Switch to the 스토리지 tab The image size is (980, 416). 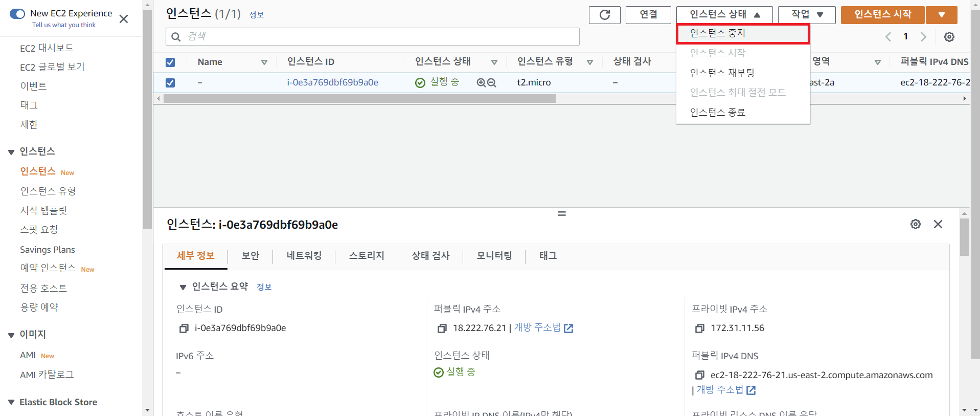click(367, 256)
